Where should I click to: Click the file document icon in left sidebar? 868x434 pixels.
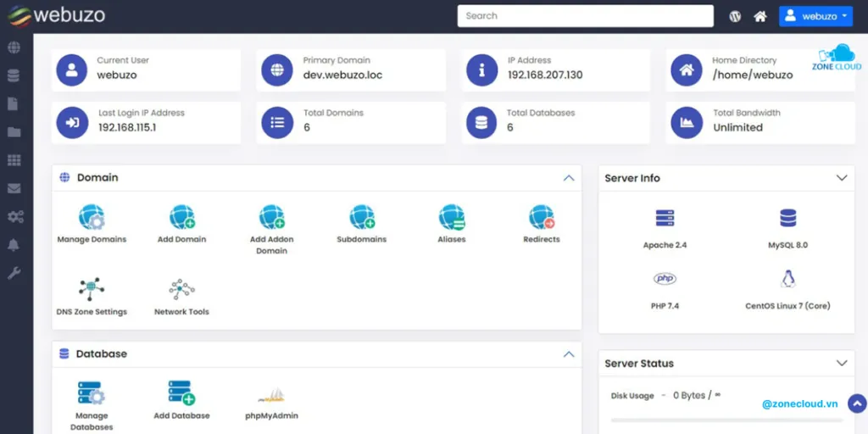pyautogui.click(x=14, y=104)
